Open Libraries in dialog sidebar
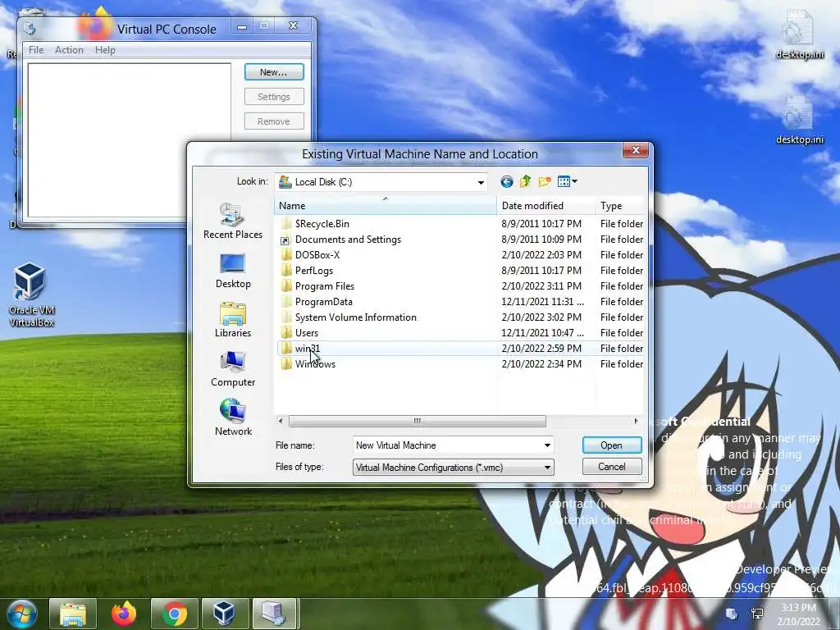This screenshot has height=630, width=840. point(233,320)
